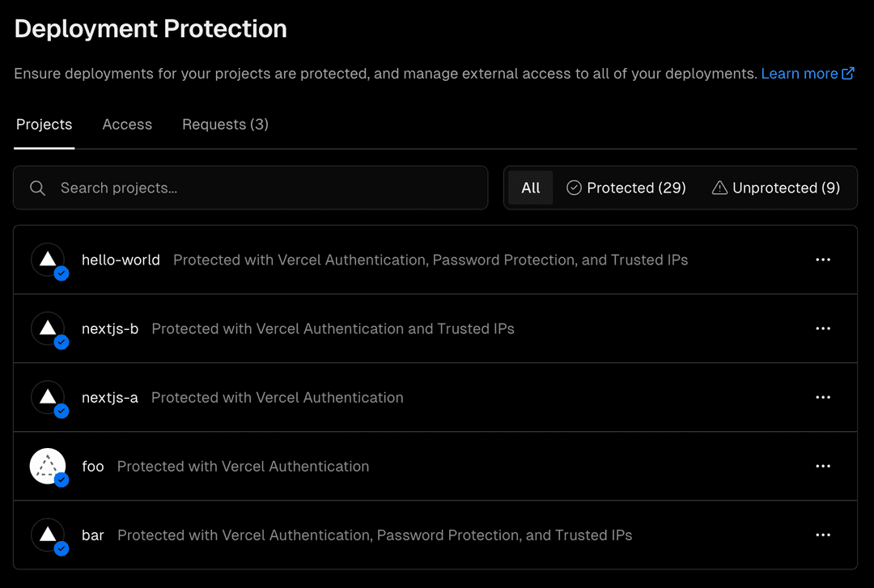Toggle the Protected (29) filter
874x588 pixels.
coord(626,187)
